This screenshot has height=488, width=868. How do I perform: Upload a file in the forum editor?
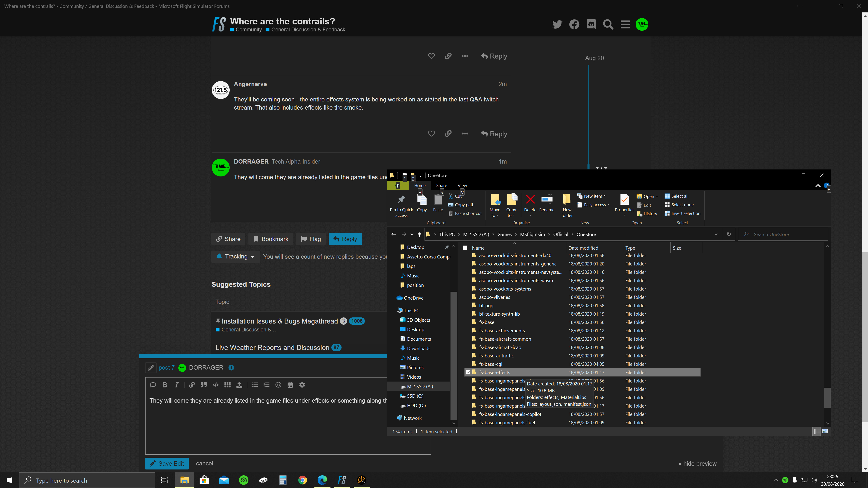tap(239, 385)
